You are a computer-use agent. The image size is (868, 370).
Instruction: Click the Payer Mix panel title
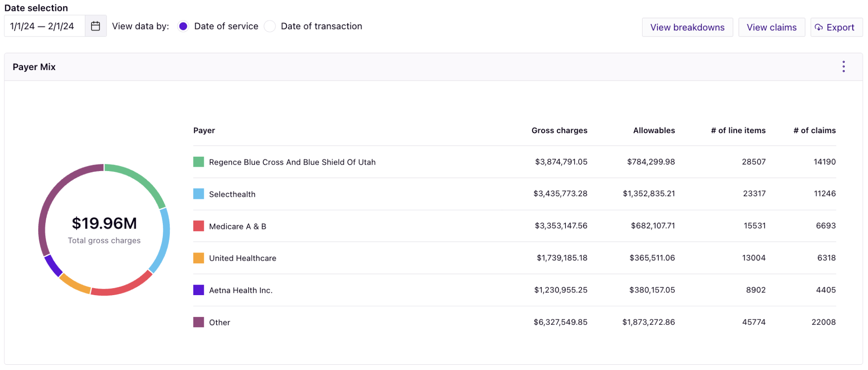click(x=34, y=67)
